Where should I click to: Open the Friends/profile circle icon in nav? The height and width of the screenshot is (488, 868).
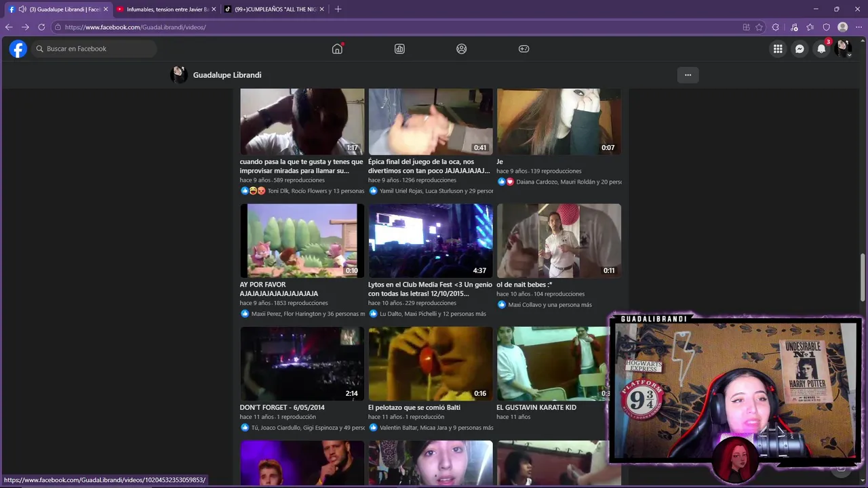(x=462, y=49)
